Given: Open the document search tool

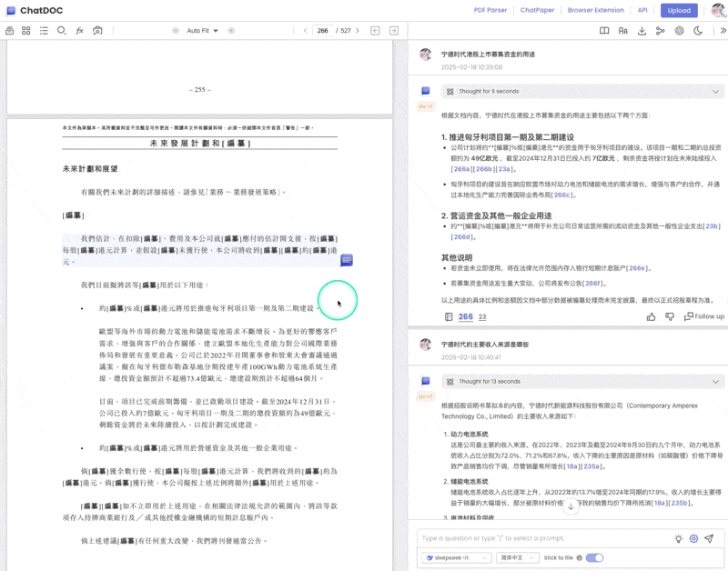Looking at the screenshot, I should [x=60, y=30].
